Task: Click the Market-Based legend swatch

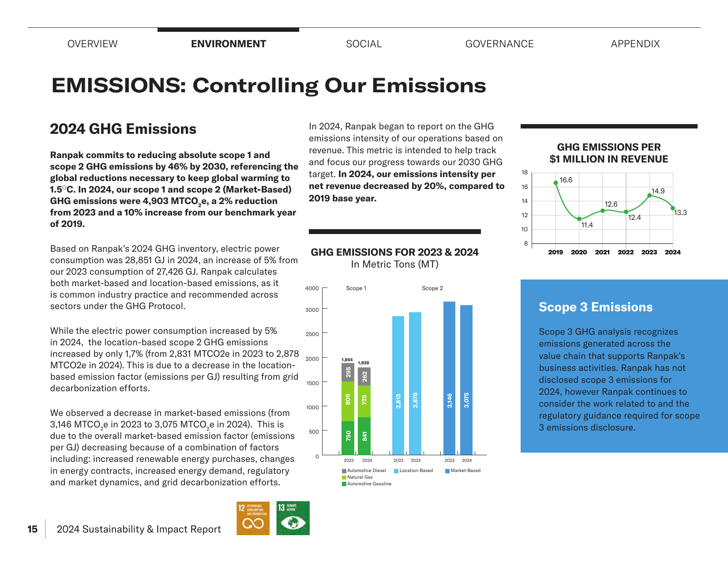Action: (x=447, y=471)
